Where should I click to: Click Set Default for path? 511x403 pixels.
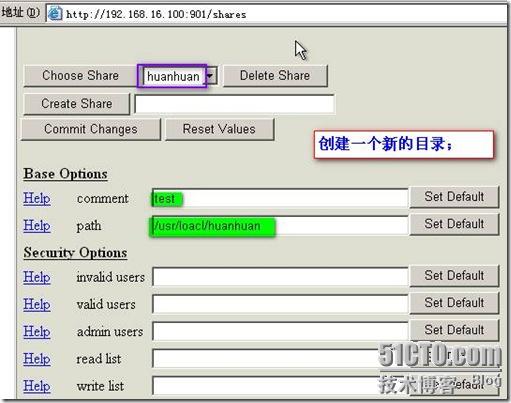click(454, 224)
